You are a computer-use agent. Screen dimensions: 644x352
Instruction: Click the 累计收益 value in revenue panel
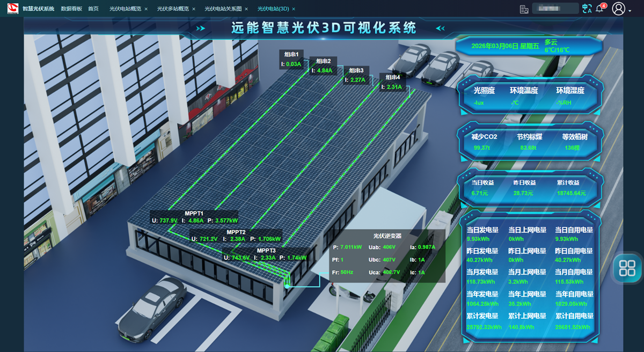(571, 193)
